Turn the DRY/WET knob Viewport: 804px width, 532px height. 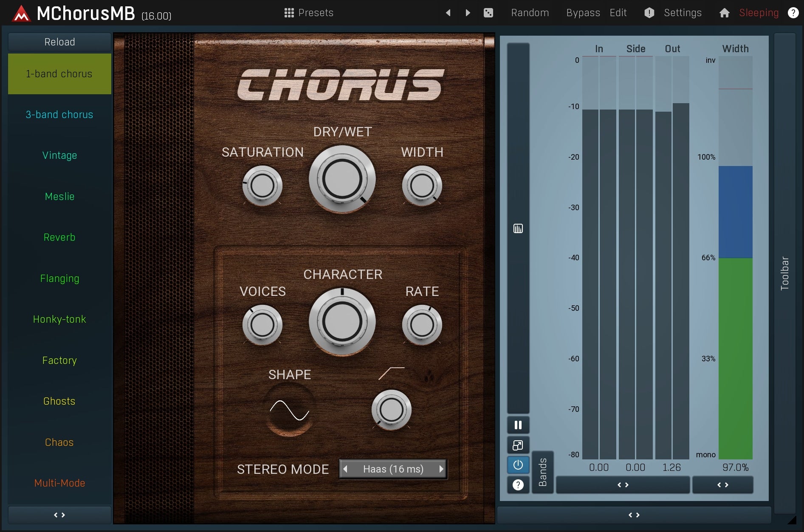[342, 179]
